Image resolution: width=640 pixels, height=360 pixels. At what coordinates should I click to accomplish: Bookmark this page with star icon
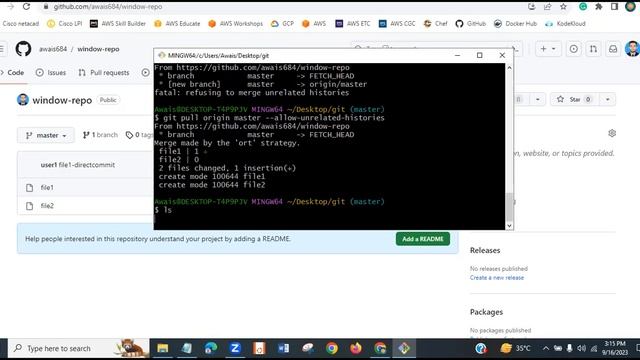click(x=563, y=7)
